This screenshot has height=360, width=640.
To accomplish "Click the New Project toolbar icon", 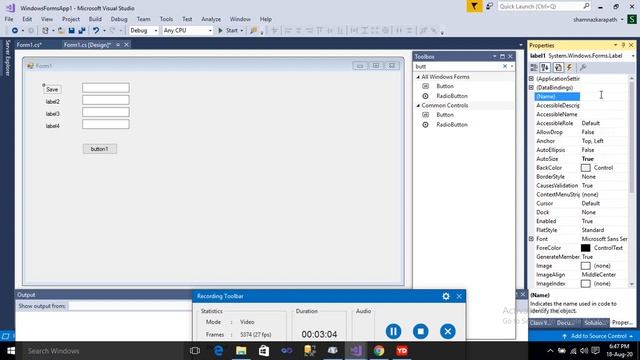I will (x=45, y=31).
